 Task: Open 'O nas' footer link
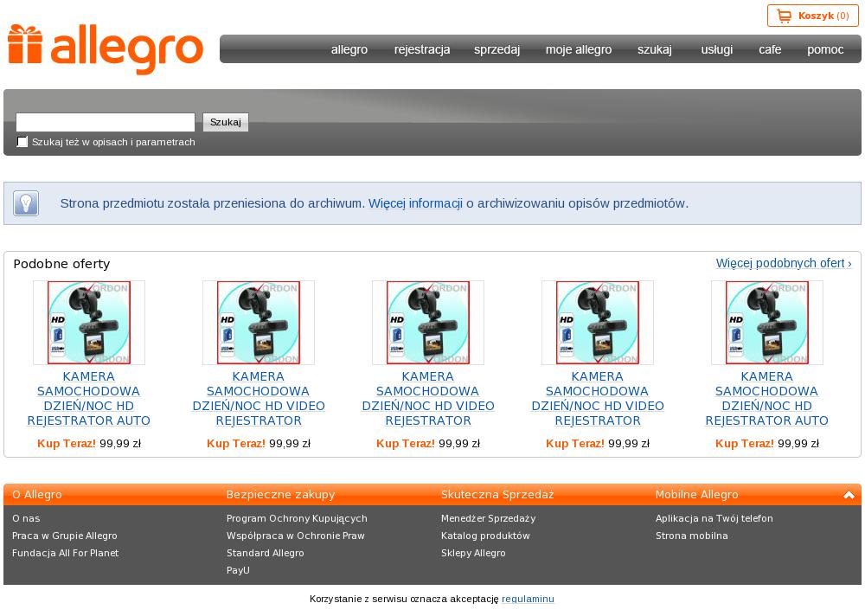click(26, 519)
